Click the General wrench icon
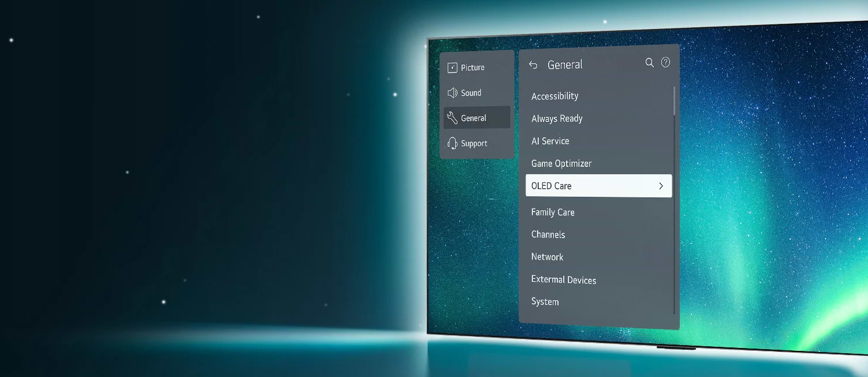 (452, 119)
